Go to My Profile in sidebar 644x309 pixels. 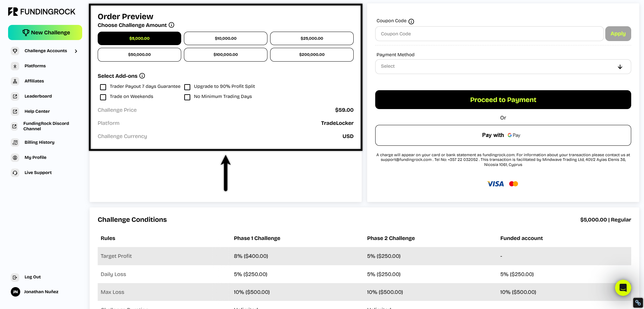[35, 158]
